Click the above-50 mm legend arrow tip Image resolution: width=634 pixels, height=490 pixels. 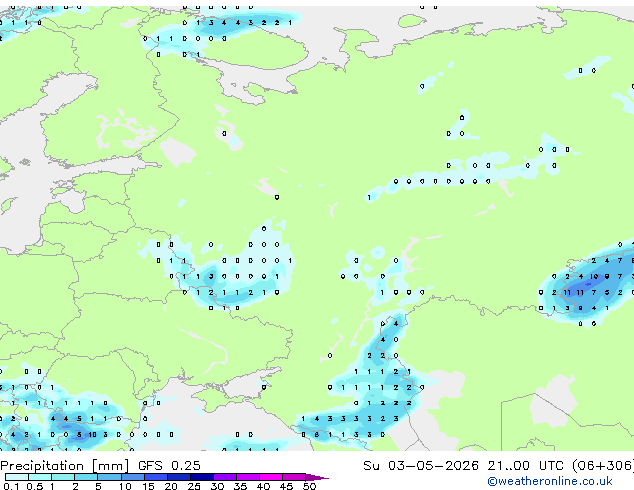317,477
